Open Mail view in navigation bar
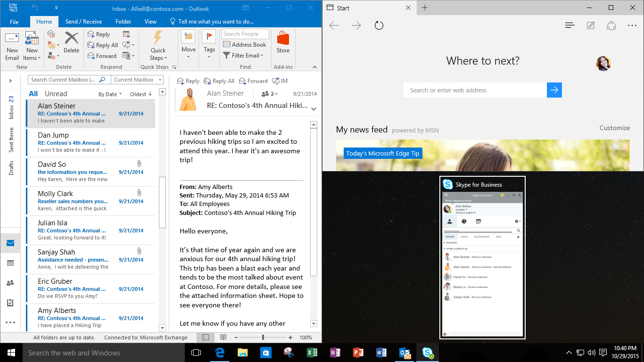This screenshot has height=362, width=644. coord(10,243)
